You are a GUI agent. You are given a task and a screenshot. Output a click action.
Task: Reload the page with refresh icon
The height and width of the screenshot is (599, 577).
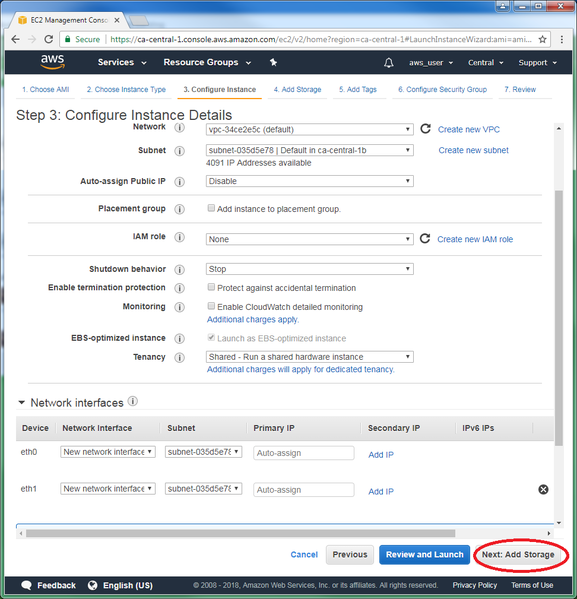tap(49, 39)
